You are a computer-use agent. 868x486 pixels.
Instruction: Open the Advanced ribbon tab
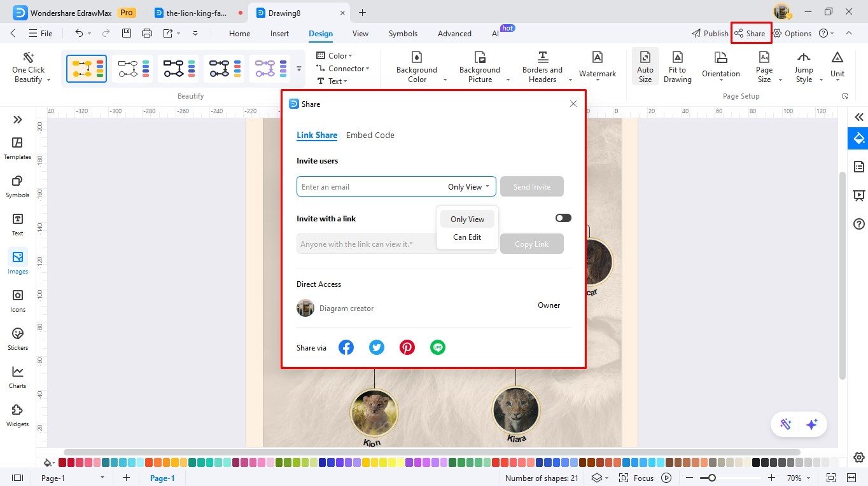[454, 34]
